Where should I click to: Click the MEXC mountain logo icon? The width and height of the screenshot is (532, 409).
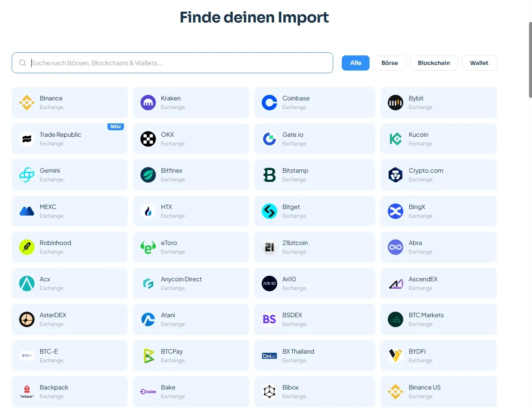pos(27,211)
